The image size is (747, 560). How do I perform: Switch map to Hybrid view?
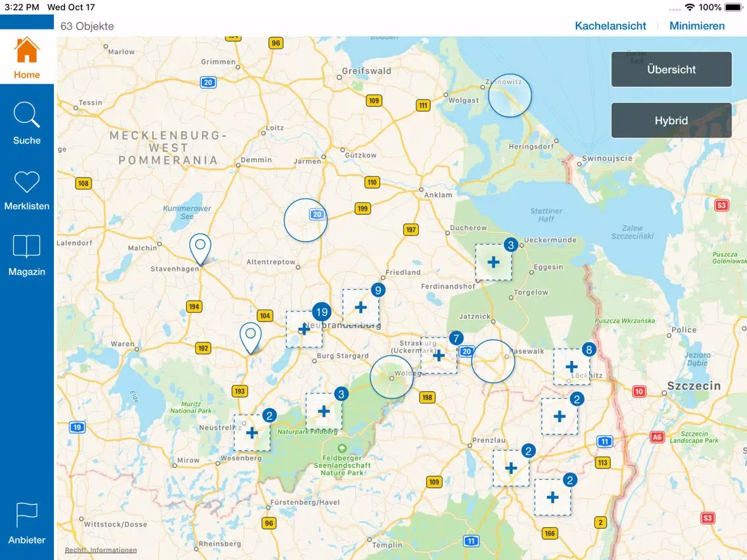pyautogui.click(x=671, y=120)
